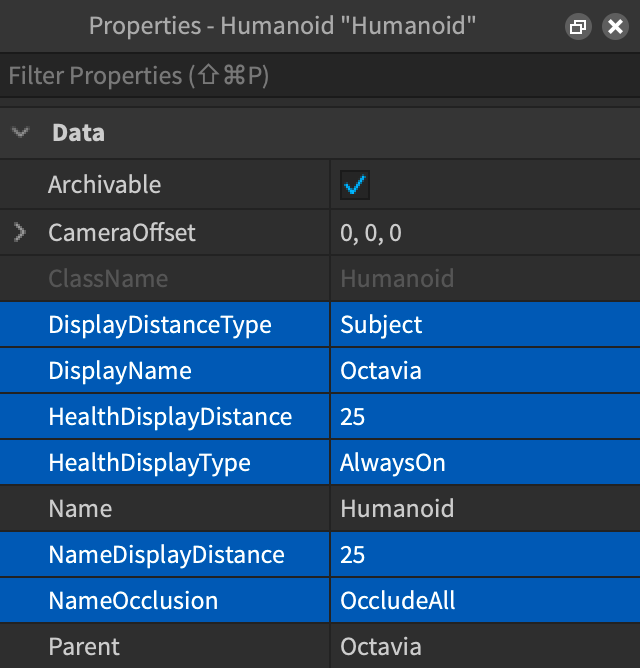Open the DisplayDistanceType Subject dropdown

[484, 325]
